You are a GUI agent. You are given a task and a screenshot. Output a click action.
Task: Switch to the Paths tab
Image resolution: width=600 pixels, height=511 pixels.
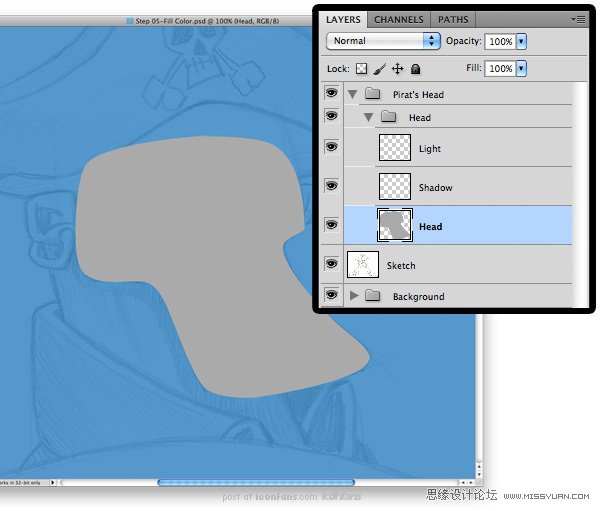click(x=453, y=19)
